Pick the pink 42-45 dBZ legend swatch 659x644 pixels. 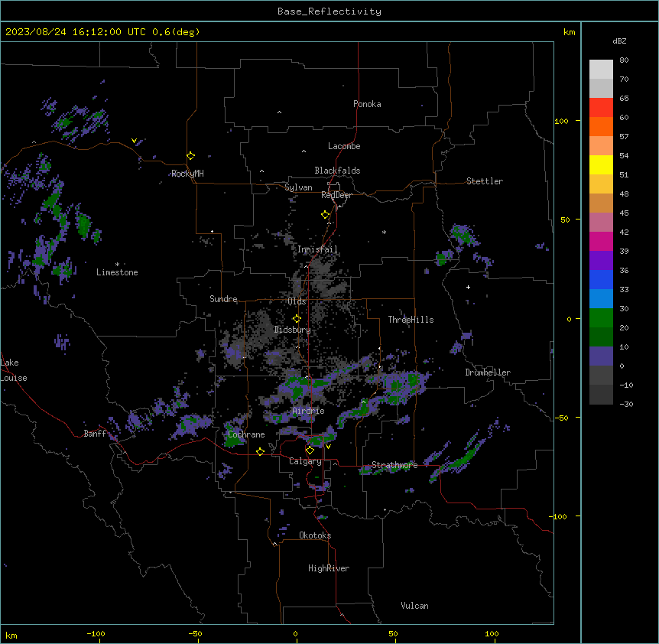(601, 223)
